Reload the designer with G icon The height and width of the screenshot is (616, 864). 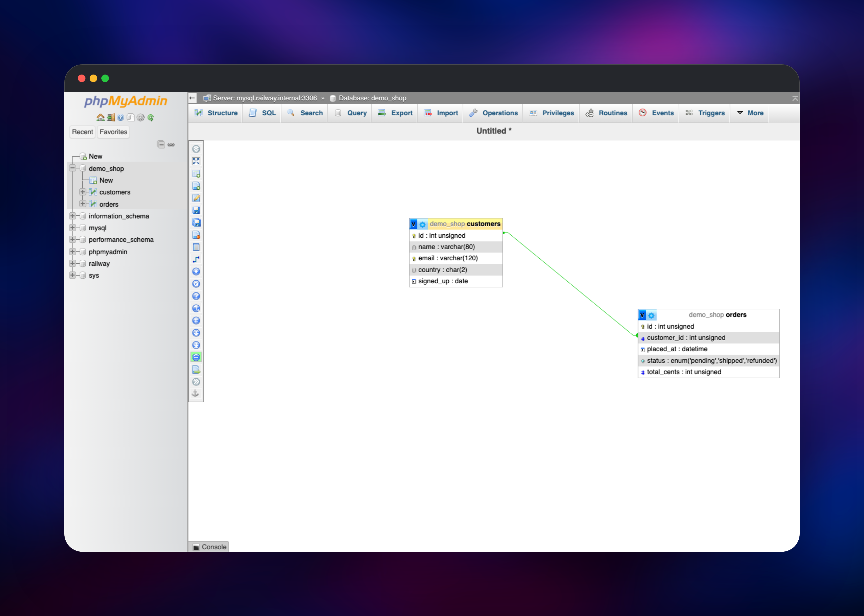click(x=196, y=284)
